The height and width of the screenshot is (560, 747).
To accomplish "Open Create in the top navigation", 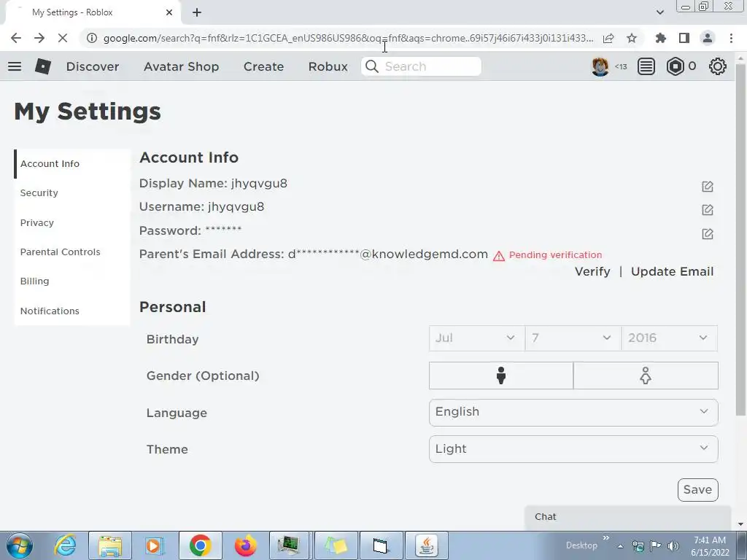I will coord(263,66).
